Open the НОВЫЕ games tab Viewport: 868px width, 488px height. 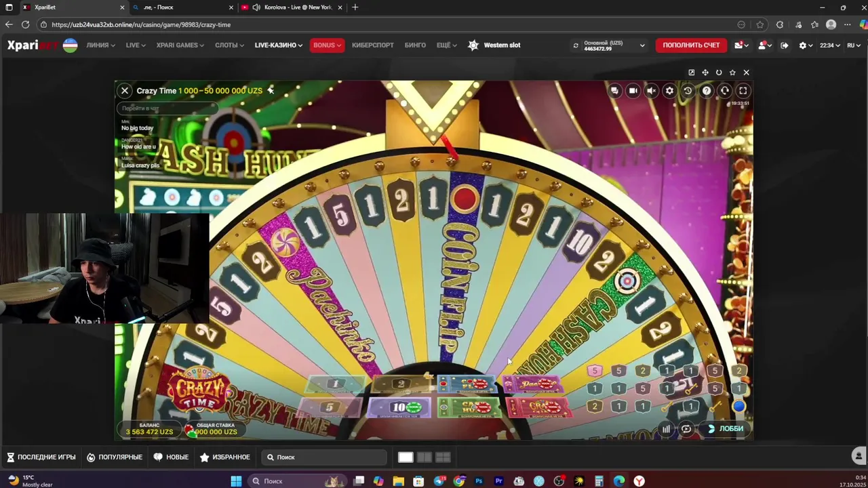(x=171, y=457)
